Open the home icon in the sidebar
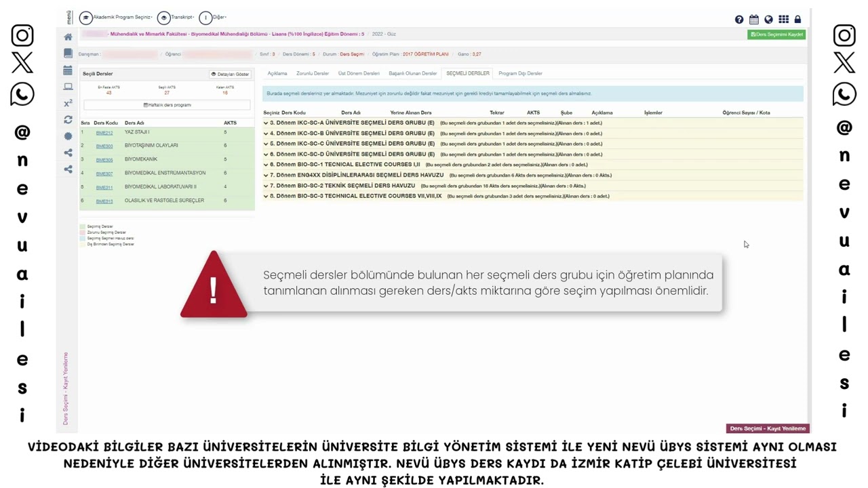868x488 pixels. click(68, 37)
